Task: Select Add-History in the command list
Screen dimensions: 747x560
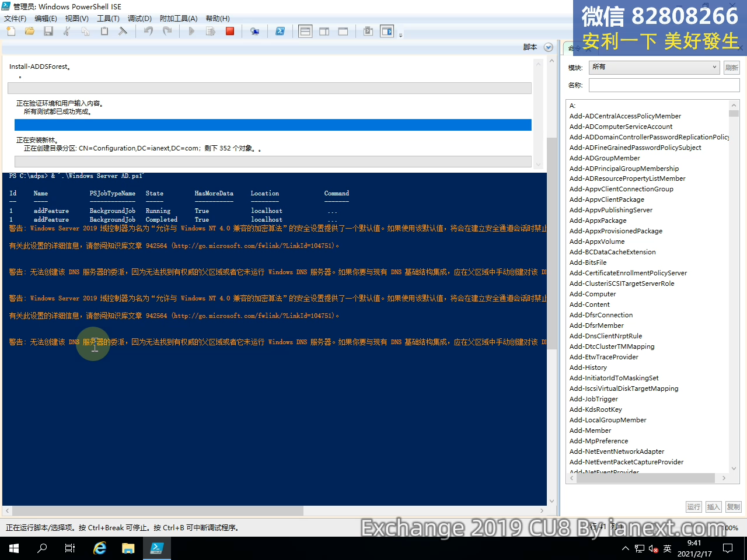Action: [588, 367]
